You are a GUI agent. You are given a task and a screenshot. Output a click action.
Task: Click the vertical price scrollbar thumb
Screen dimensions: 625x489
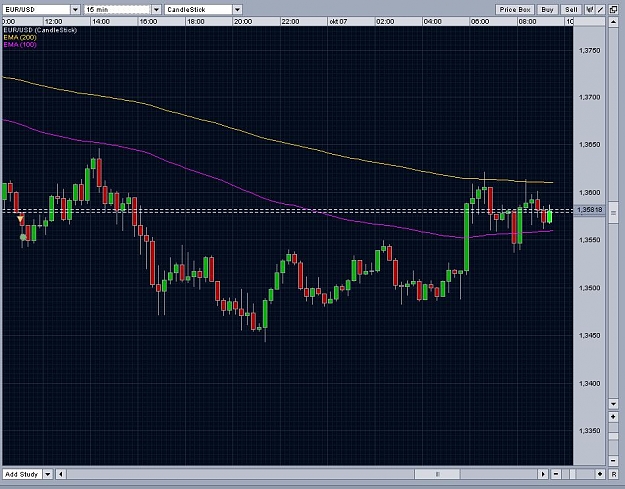613,213
